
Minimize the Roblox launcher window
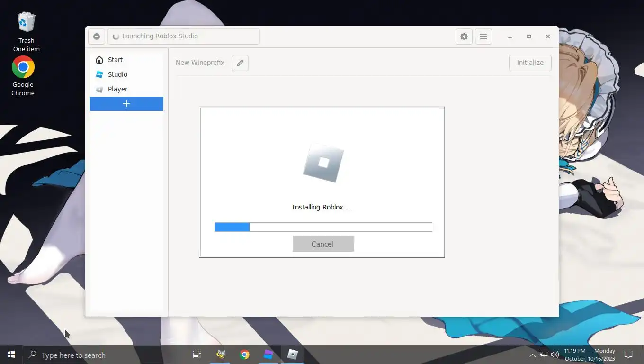coord(510,36)
